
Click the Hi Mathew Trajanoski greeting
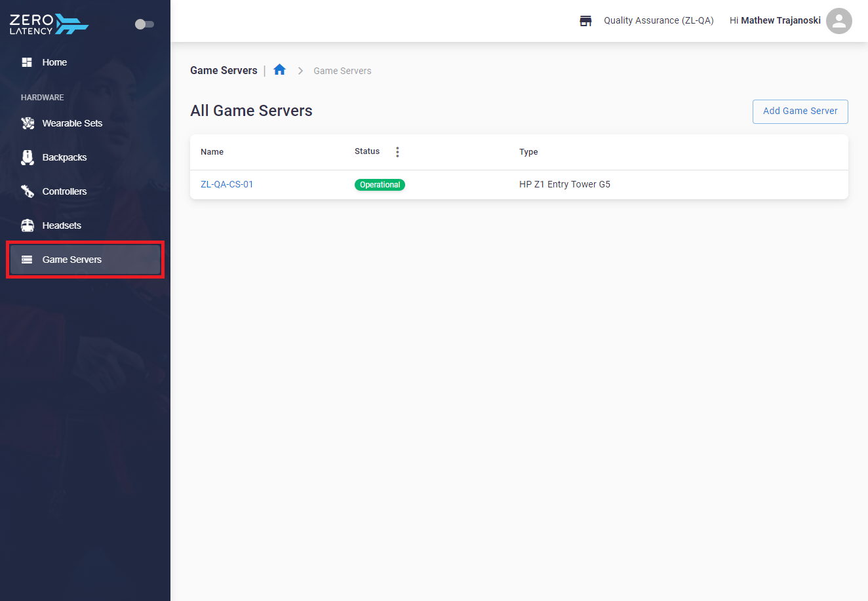coord(775,20)
